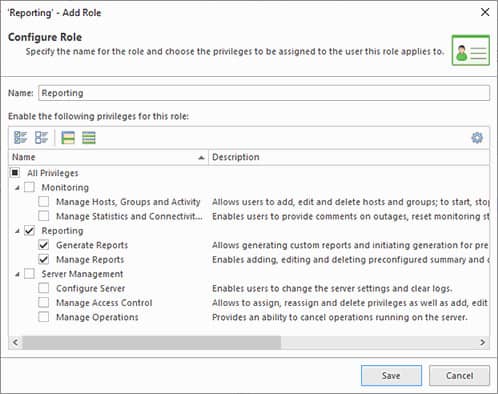Click the role user card icon
Screen dimensions: 498x394
point(471,50)
